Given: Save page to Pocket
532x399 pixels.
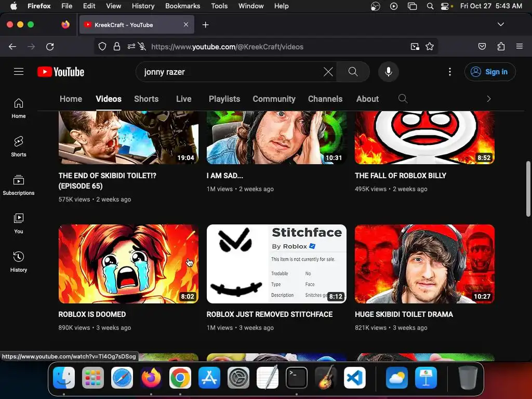Looking at the screenshot, I should [x=482, y=46].
